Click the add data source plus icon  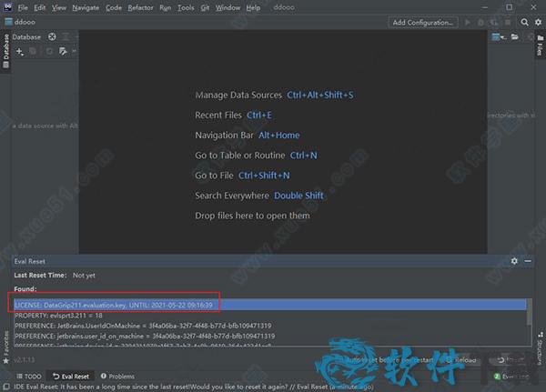[17, 51]
